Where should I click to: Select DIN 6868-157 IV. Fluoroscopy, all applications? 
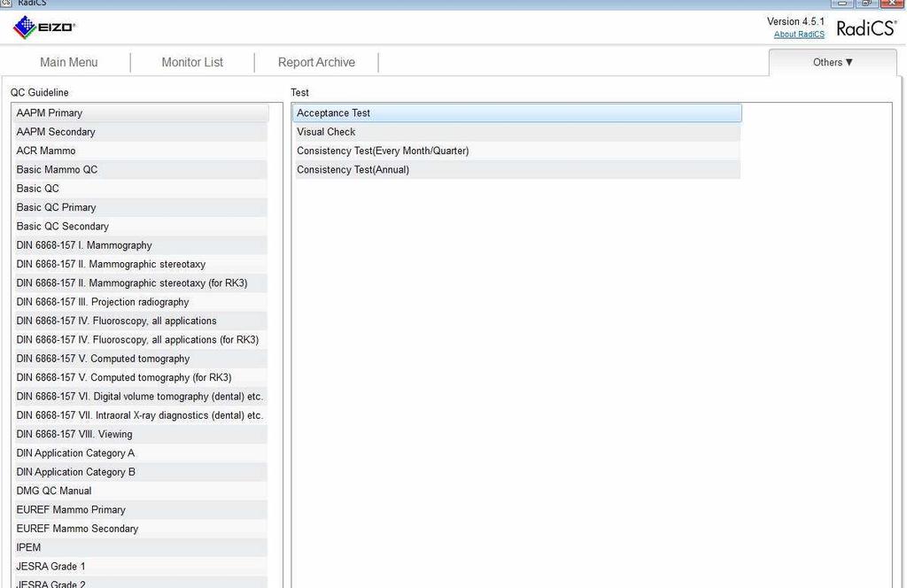tap(141, 321)
